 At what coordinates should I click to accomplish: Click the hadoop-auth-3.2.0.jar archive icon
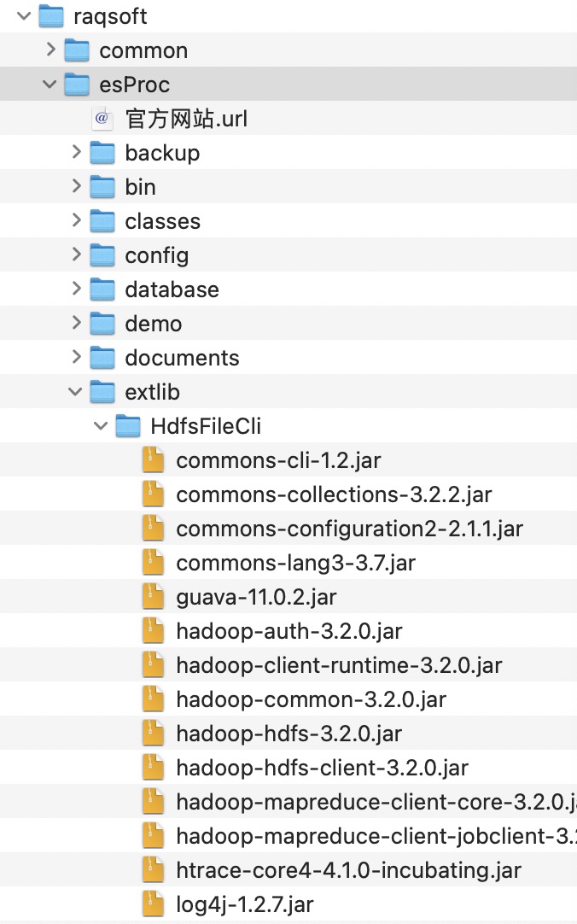[x=153, y=631]
